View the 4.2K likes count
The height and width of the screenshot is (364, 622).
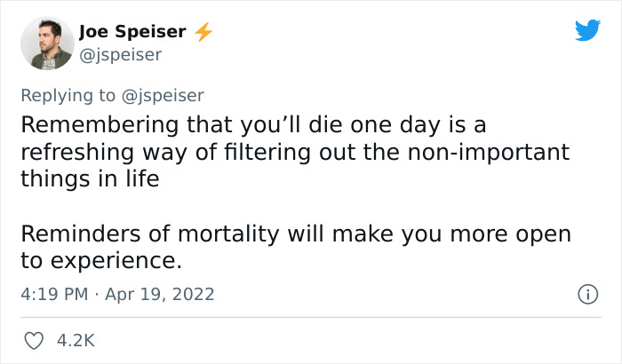coord(75,341)
